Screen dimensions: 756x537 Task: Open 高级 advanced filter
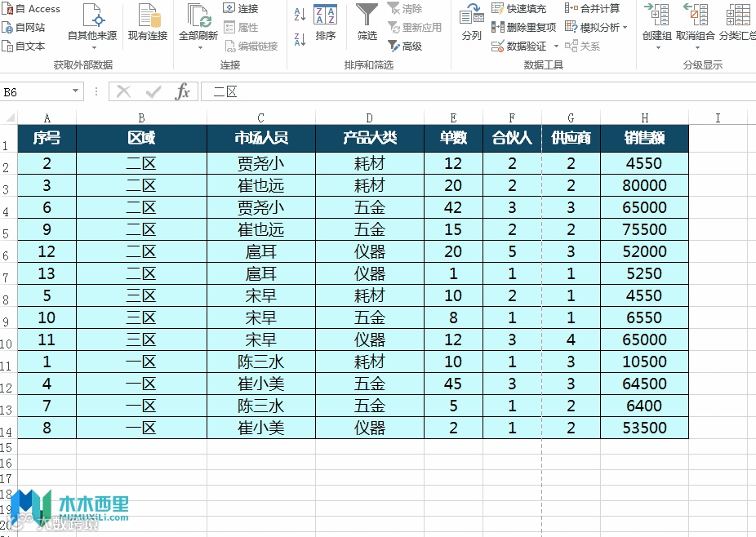[x=405, y=47]
